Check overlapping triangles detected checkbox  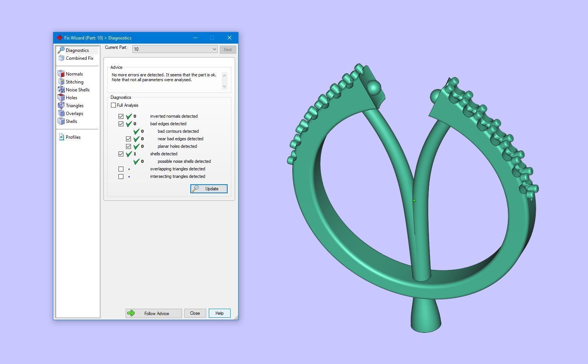(x=121, y=169)
